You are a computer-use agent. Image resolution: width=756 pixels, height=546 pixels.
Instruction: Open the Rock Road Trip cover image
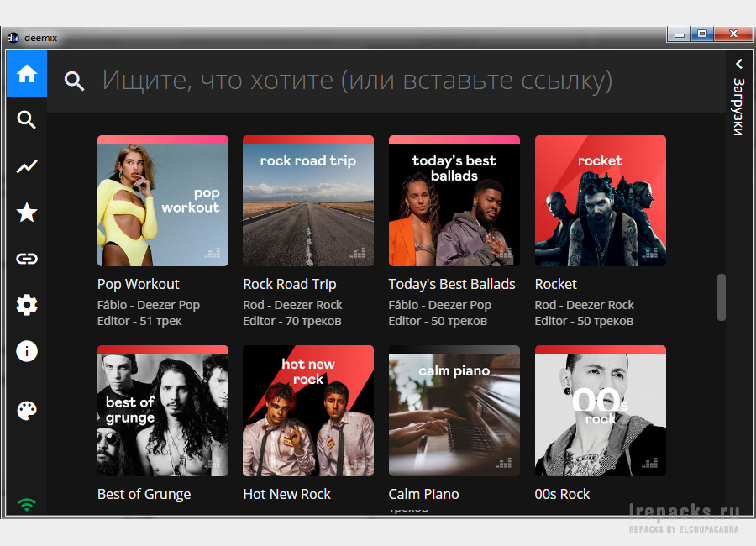pyautogui.click(x=308, y=201)
